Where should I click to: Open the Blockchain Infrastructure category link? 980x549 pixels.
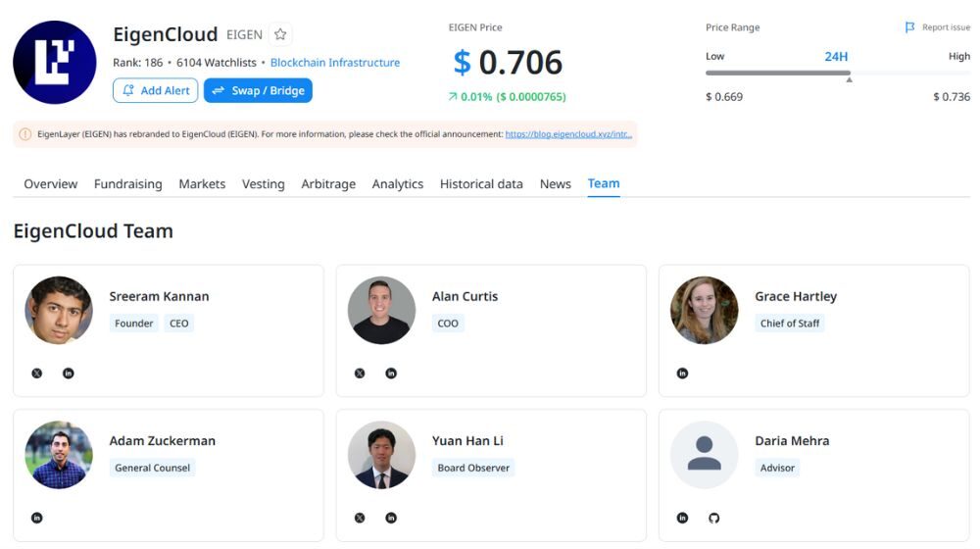pos(335,63)
